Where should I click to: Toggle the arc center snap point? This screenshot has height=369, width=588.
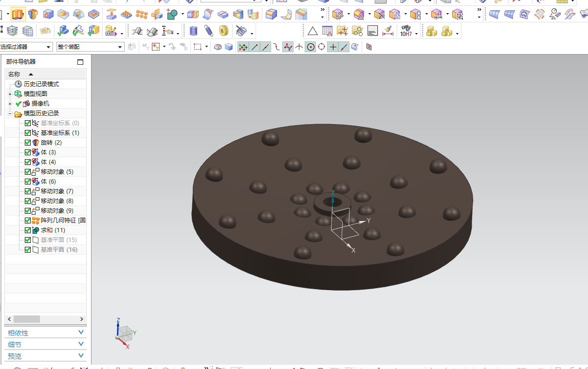click(x=310, y=47)
